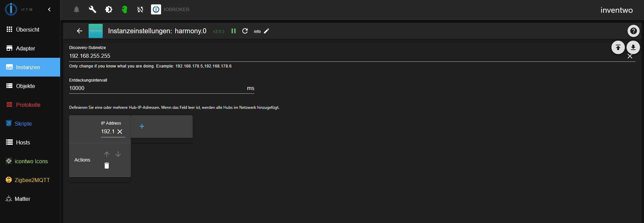
Task: Click the Übersicht grid icon
Action: [9, 29]
